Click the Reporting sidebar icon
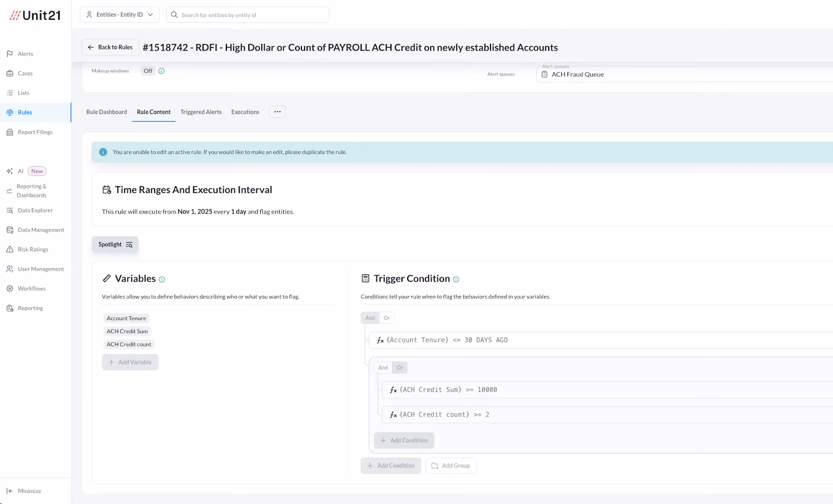This screenshot has width=833, height=504. (x=9, y=308)
